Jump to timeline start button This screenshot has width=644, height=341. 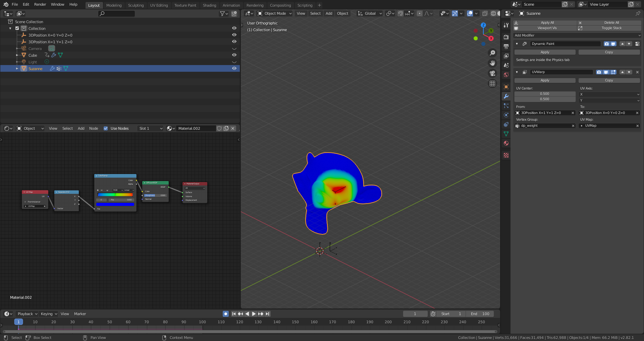pos(234,314)
